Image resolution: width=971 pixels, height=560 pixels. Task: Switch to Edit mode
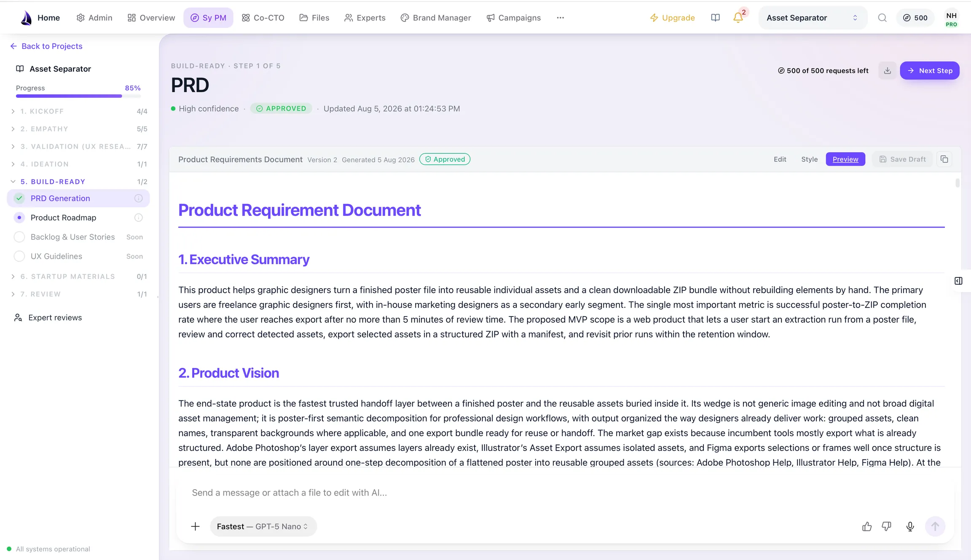tap(780, 159)
